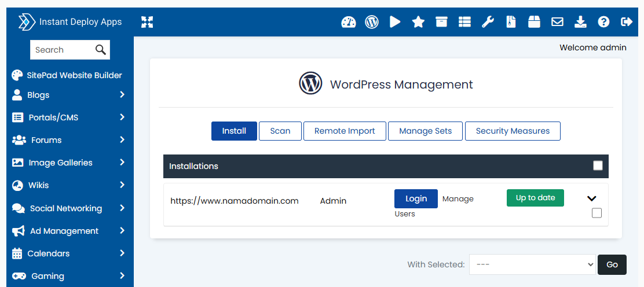Image resolution: width=644 pixels, height=287 pixels.
Task: Click the Up to date button
Action: point(535,198)
